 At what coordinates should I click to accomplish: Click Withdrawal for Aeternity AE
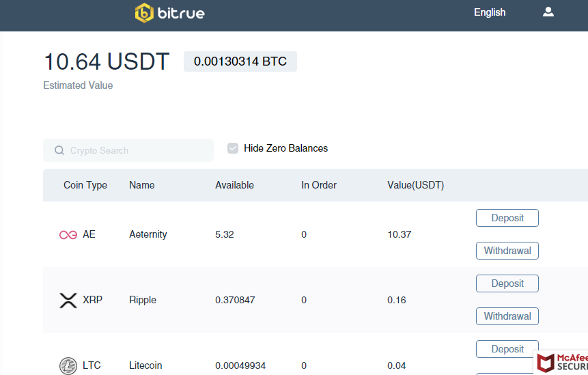[x=507, y=251]
